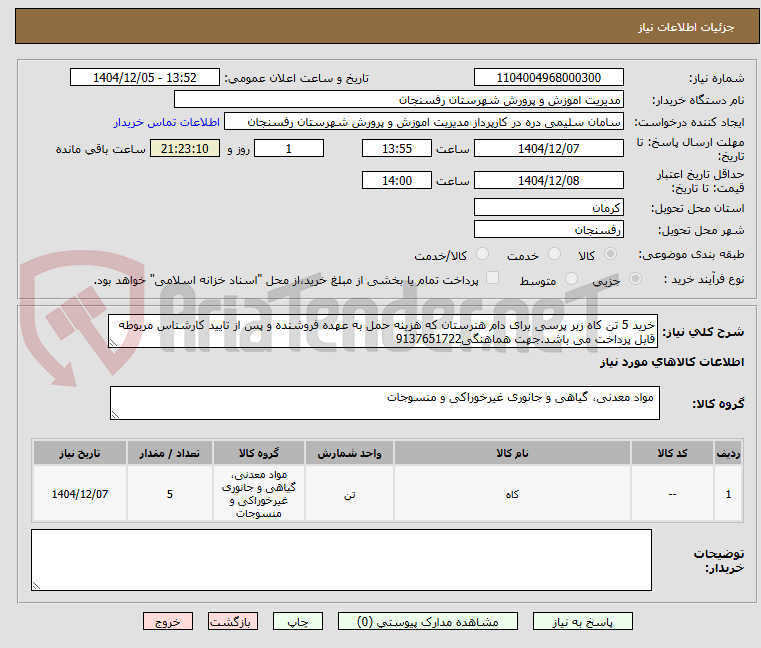Click the quantity cell 5
This screenshot has width=761, height=648.
(170, 494)
